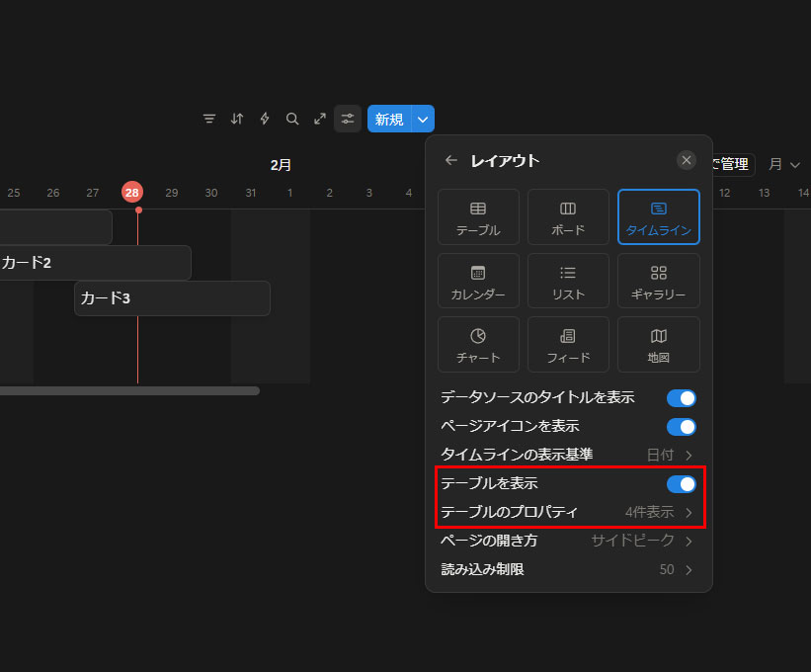
Task: Switch to the カレンダー layout
Action: (478, 281)
